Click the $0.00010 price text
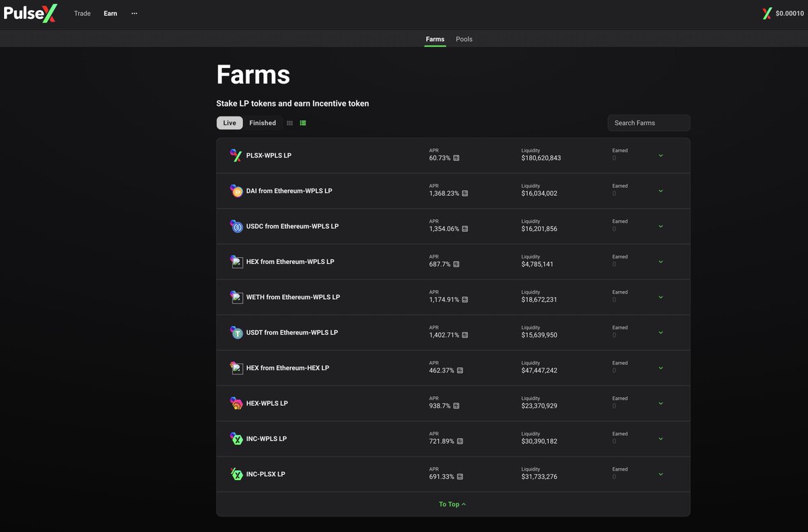The height and width of the screenshot is (532, 808). point(789,13)
